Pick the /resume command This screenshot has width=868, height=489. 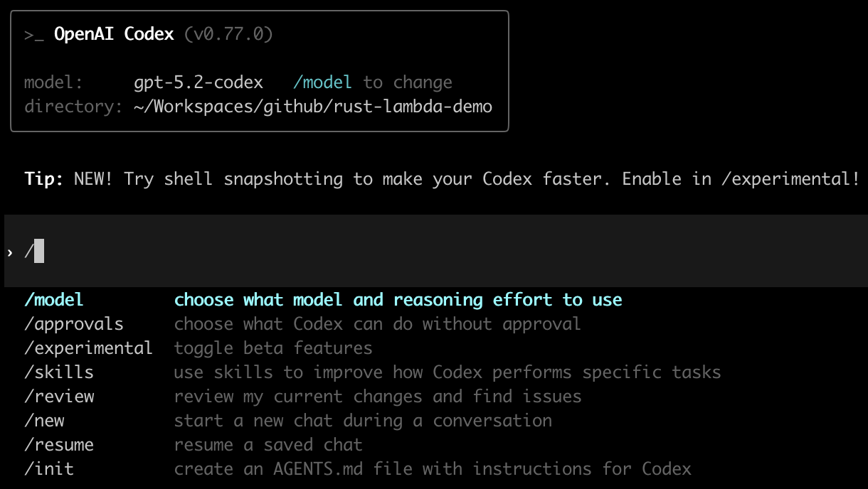[x=59, y=445]
